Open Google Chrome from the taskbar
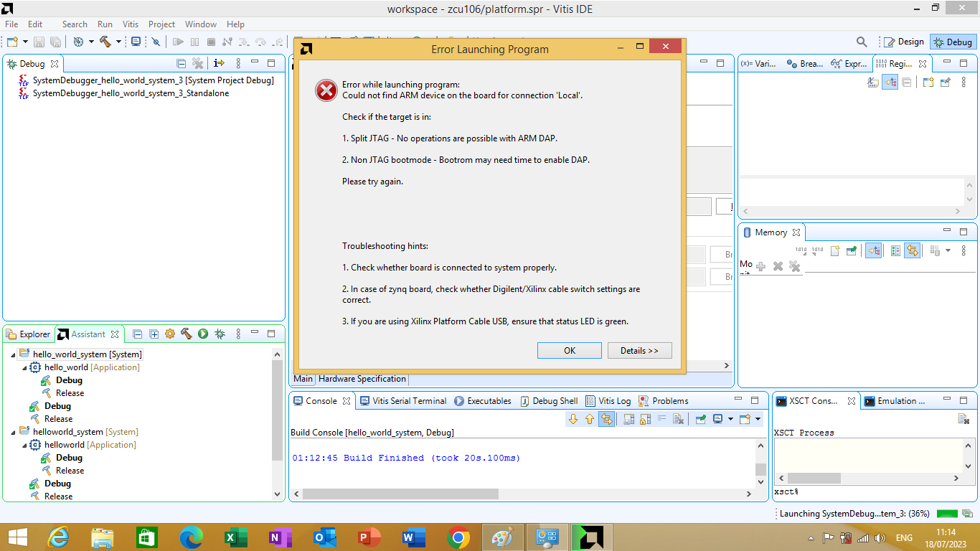 tap(458, 537)
